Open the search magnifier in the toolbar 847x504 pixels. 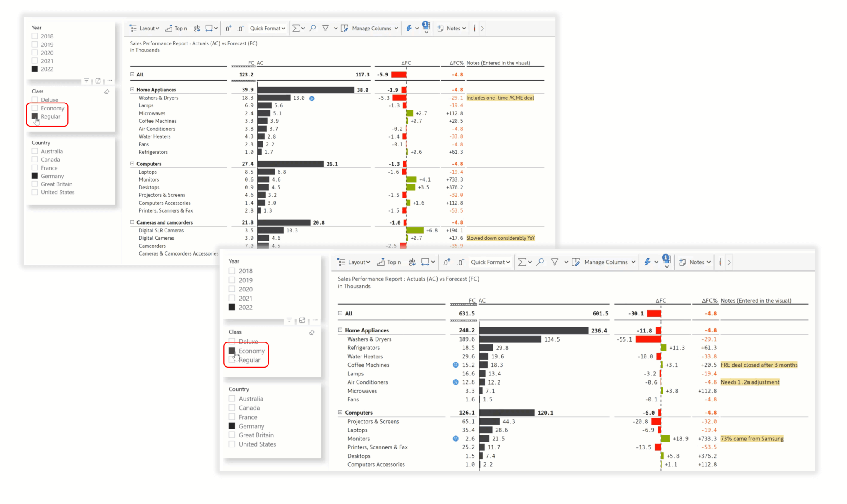(x=312, y=28)
